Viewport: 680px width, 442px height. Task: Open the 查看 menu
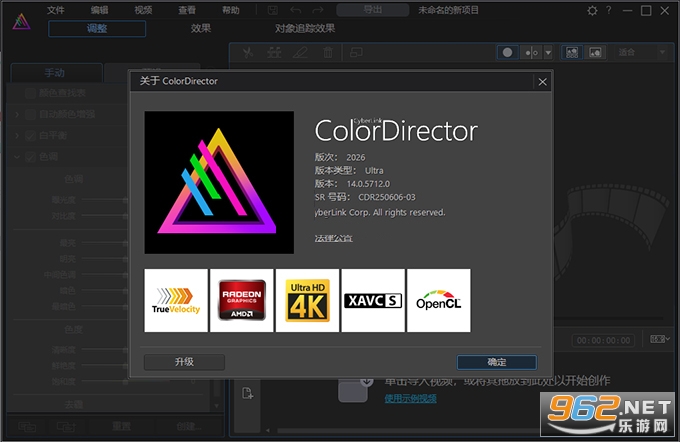point(187,10)
